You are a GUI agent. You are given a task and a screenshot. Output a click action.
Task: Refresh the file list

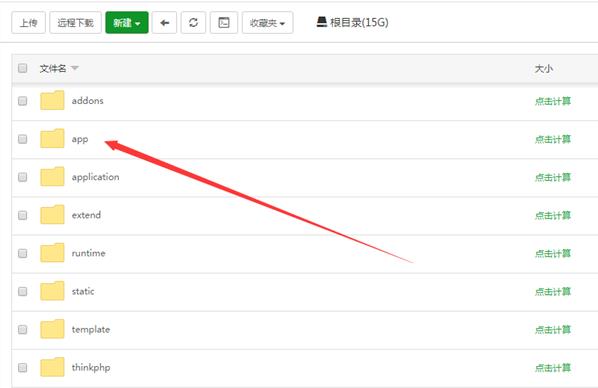point(193,23)
